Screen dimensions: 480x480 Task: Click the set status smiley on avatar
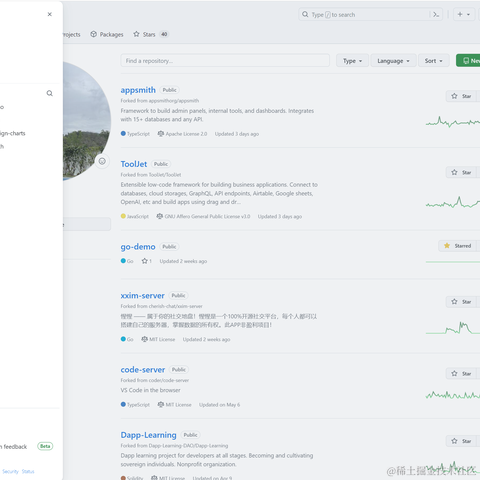tap(102, 161)
